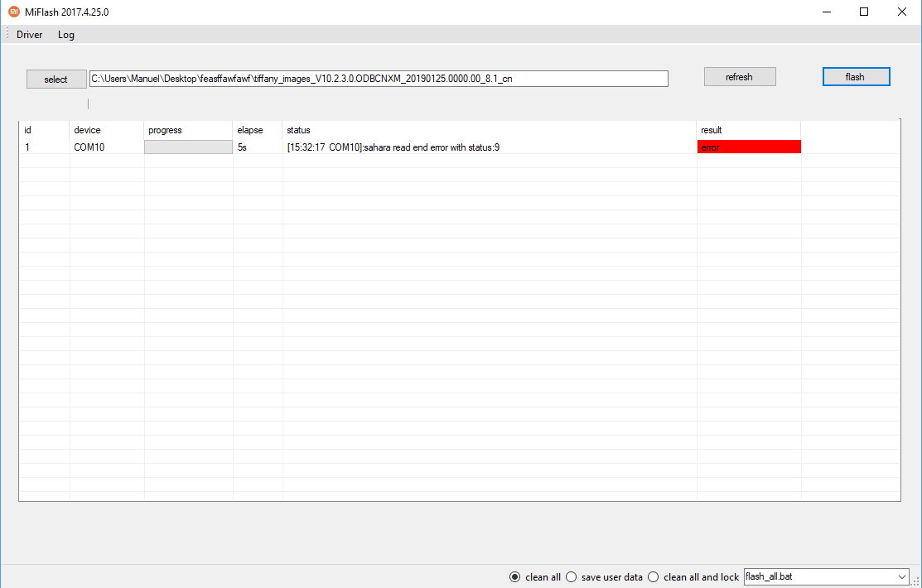Click the result column header
922x588 pixels.
point(749,130)
